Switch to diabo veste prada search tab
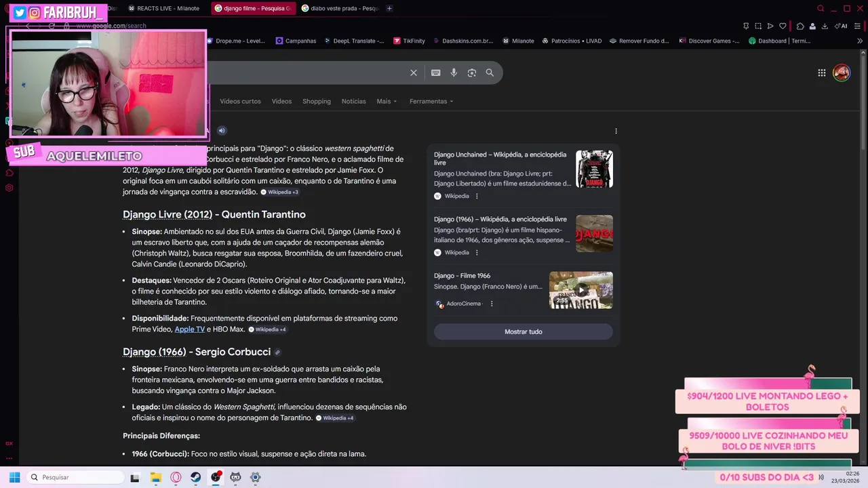Screen dimensions: 868x488 339,8
